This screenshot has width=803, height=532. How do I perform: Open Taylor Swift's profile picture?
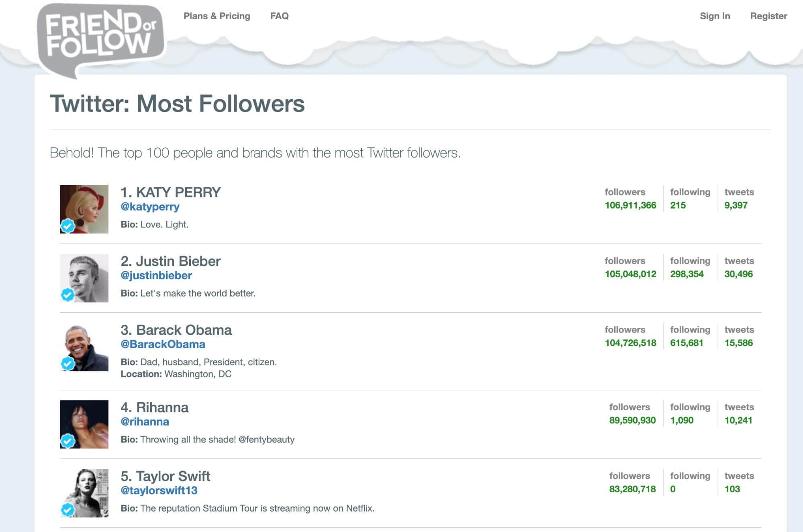pyautogui.click(x=84, y=493)
